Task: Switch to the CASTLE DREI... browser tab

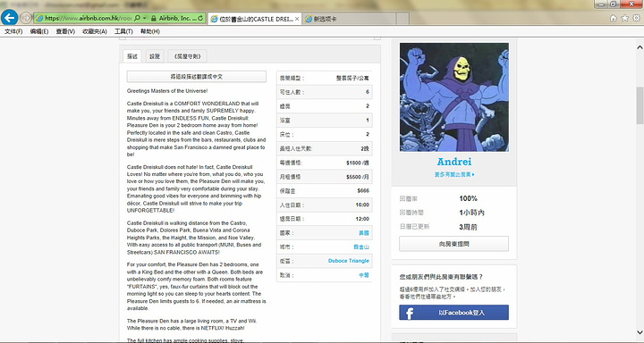Action: 255,19
